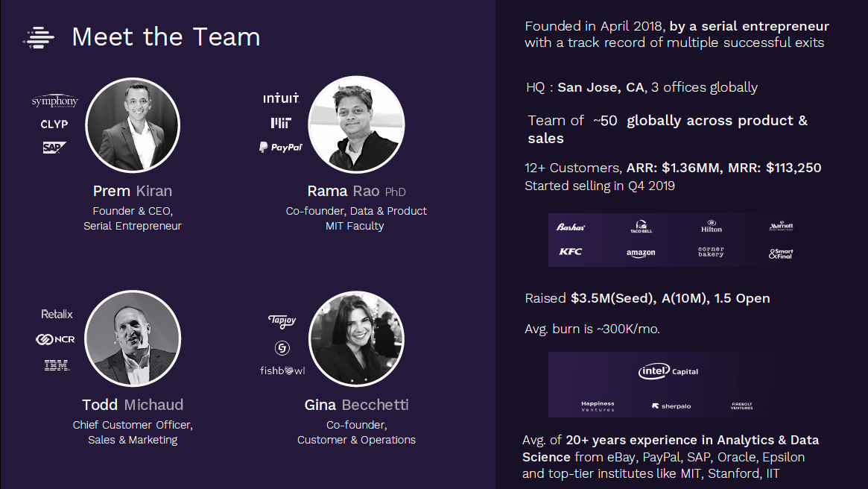Click Gina Becchetti's portrait photo
This screenshot has height=489, width=868.
[x=356, y=338]
